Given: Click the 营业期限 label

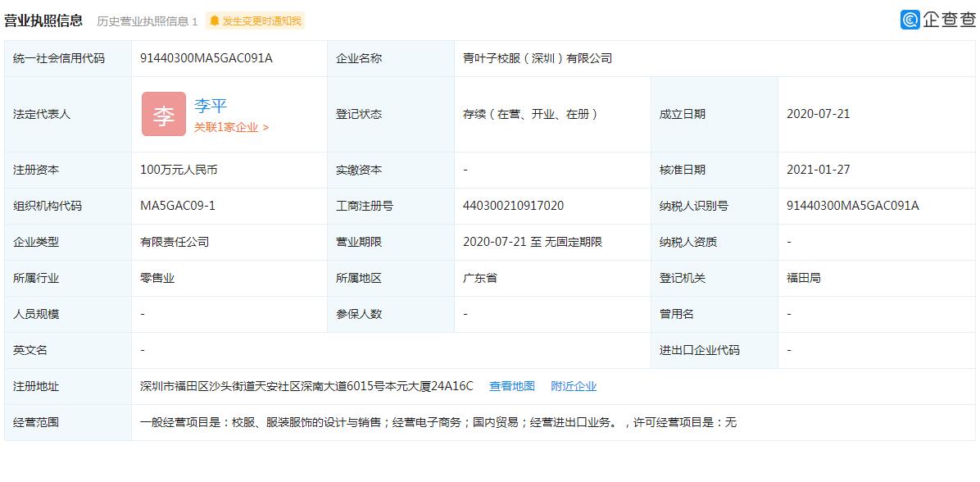Looking at the screenshot, I should 359,242.
